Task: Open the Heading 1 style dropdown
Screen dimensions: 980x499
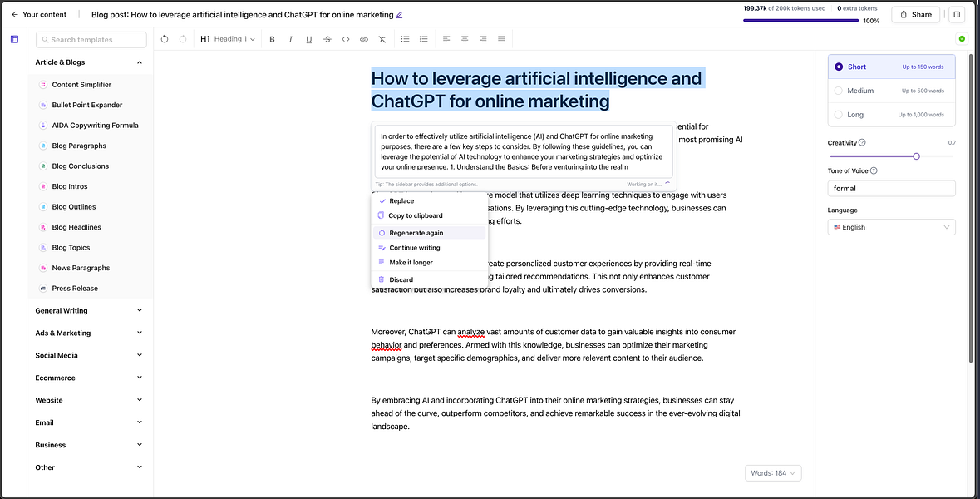Action: pyautogui.click(x=228, y=39)
